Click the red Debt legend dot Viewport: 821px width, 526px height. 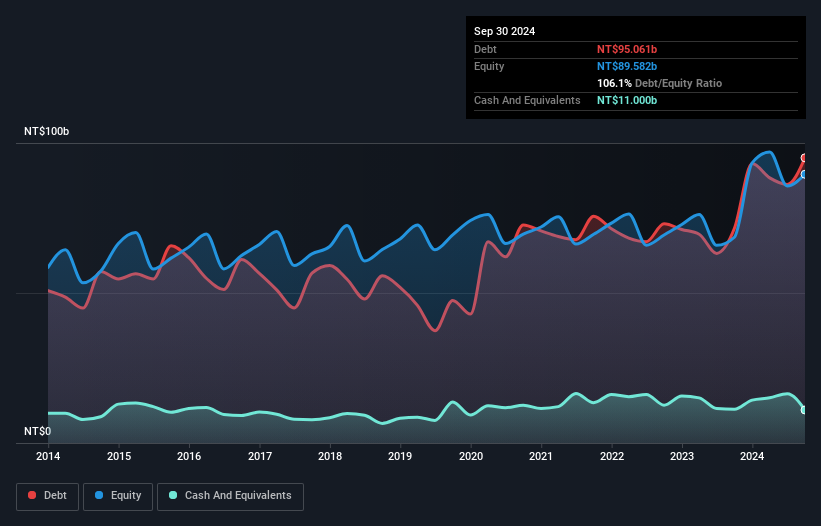tap(32, 495)
